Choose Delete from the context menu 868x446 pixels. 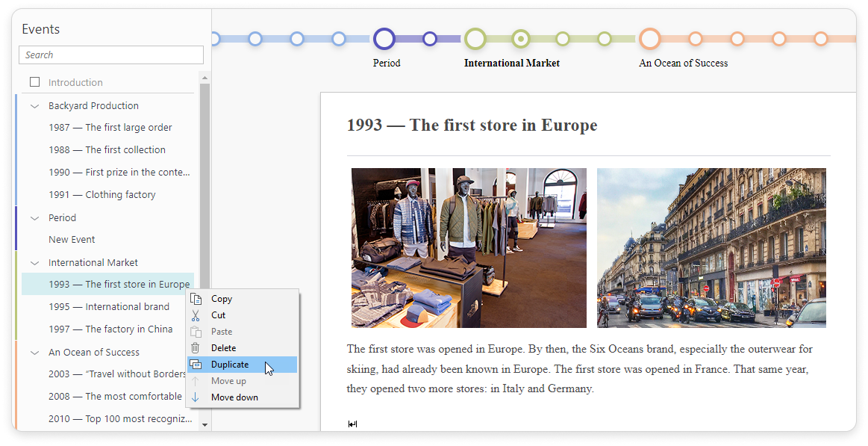(x=243, y=348)
